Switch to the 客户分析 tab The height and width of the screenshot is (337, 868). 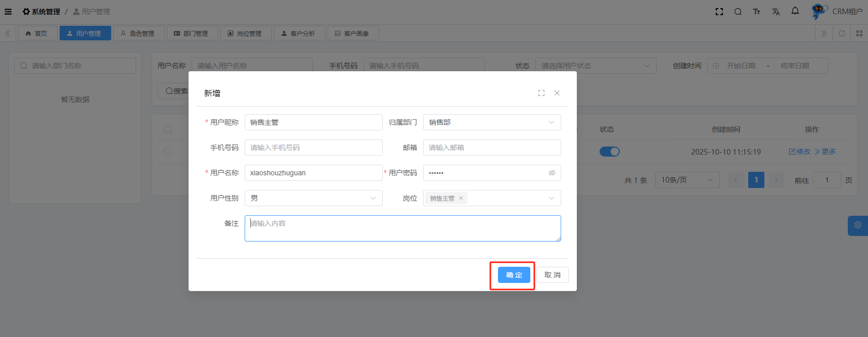tap(299, 33)
